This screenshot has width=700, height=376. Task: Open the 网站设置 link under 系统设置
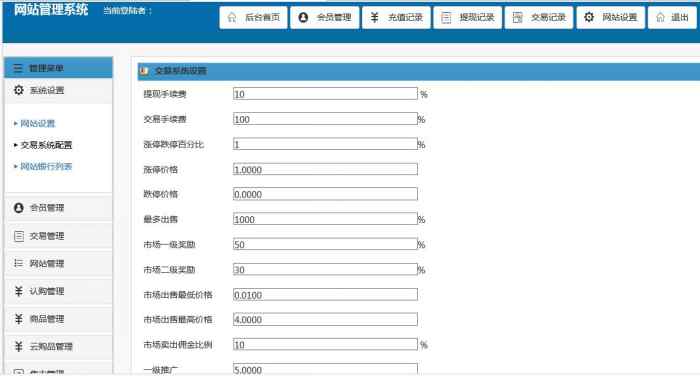pyautogui.click(x=38, y=123)
